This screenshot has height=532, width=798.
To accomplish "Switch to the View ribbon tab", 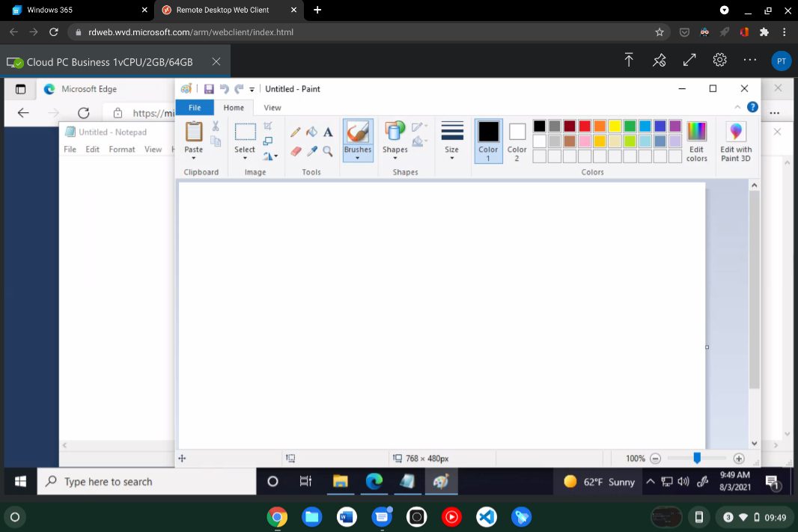I will [x=272, y=108].
